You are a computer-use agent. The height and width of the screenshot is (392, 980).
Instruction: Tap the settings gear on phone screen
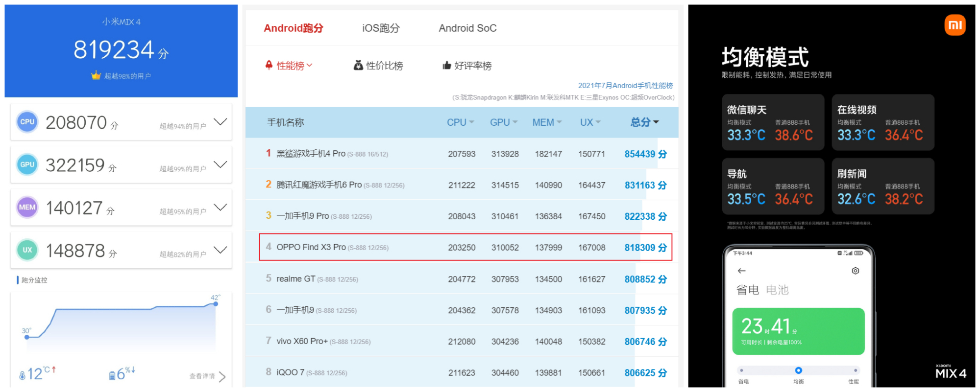coord(856,271)
